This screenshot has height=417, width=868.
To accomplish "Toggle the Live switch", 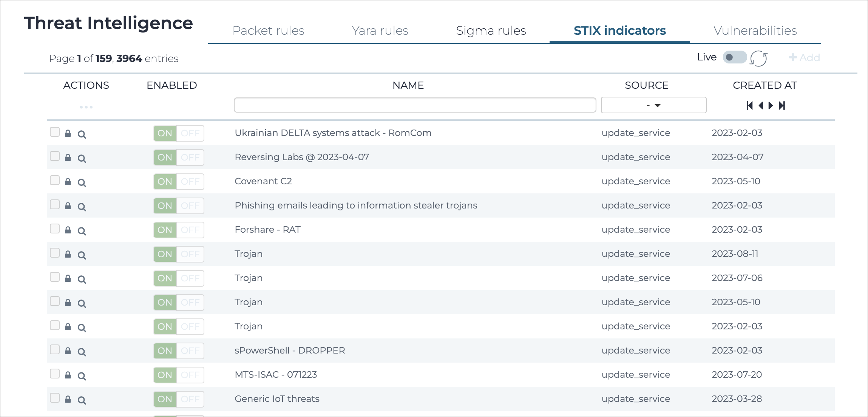I will (735, 57).
